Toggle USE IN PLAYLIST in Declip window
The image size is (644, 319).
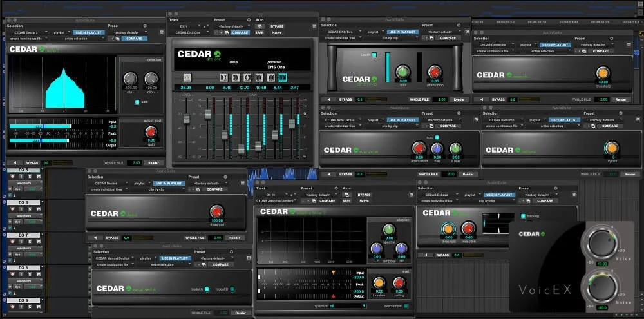[89, 32]
